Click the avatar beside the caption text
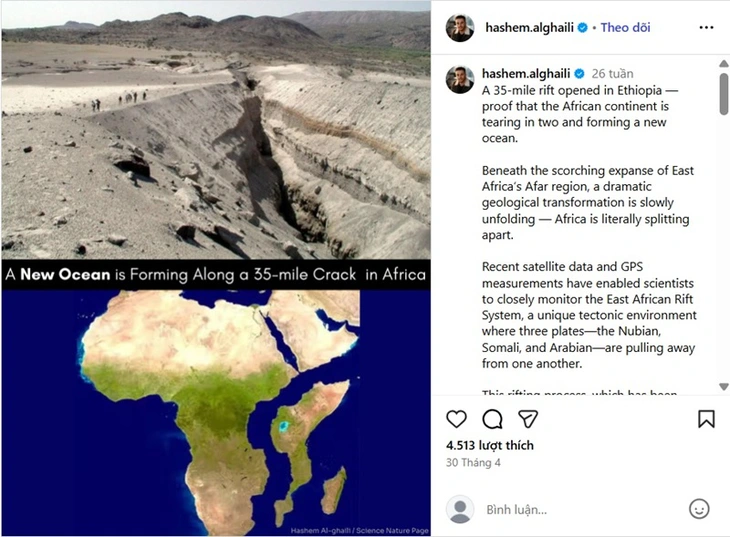 (x=460, y=79)
